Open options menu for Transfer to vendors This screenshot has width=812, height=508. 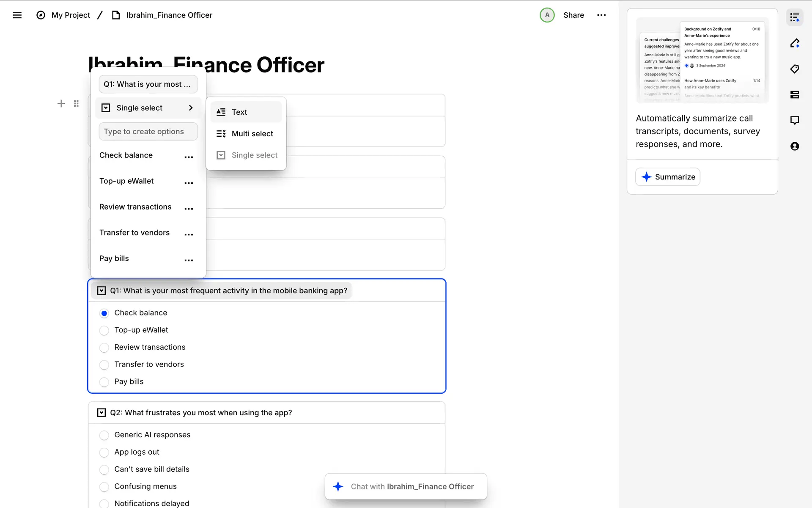pos(189,235)
